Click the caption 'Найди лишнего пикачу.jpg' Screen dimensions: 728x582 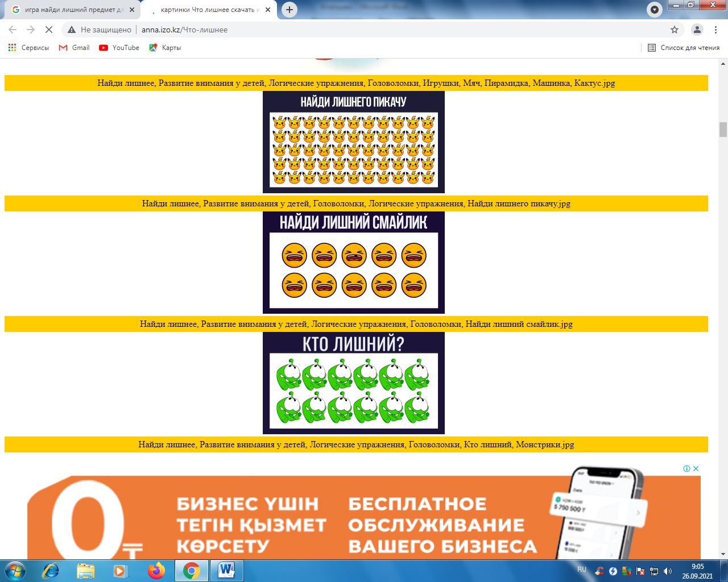356,203
